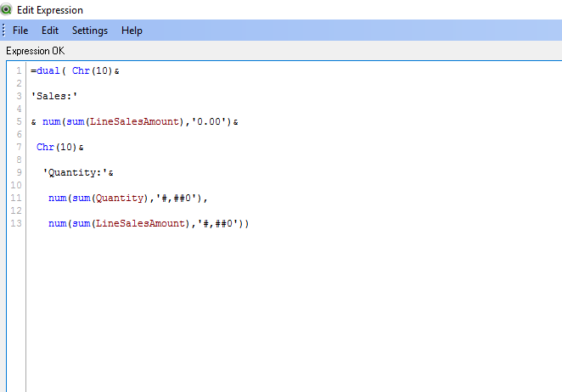Click the "Edit Expression" window title text
Screen dimensions: 562x392
pyautogui.click(x=50, y=10)
